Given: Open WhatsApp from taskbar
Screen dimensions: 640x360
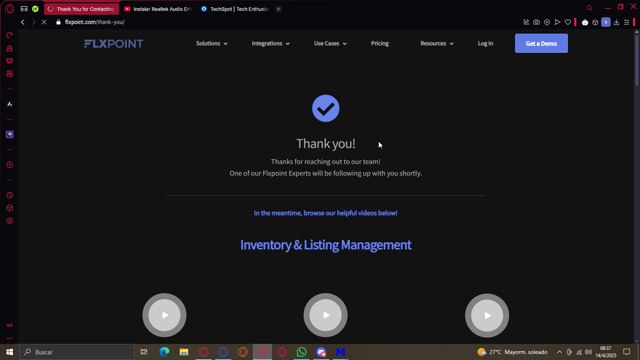Looking at the screenshot, I should 302,352.
